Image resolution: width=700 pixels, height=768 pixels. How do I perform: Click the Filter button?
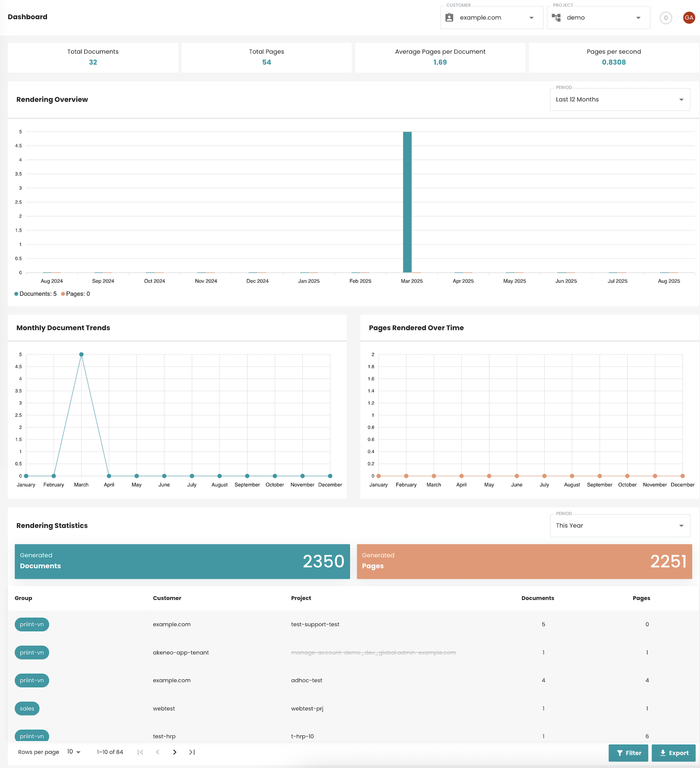click(x=628, y=753)
